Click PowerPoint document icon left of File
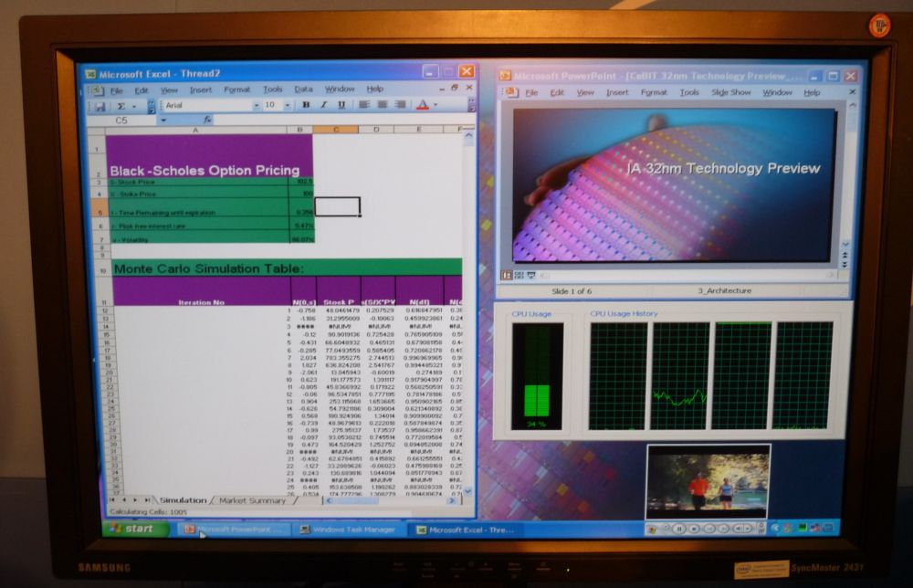913x588 pixels. tap(510, 92)
